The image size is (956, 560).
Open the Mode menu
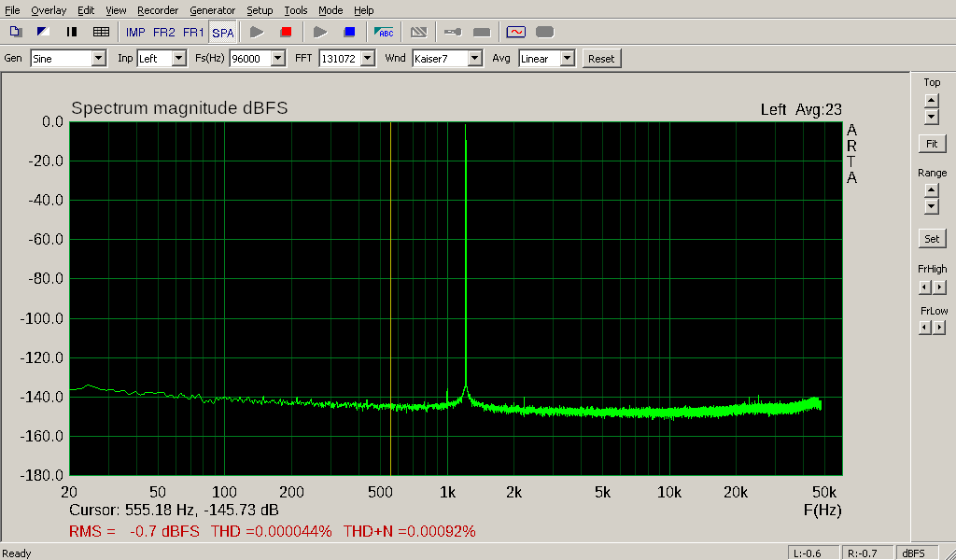(330, 10)
